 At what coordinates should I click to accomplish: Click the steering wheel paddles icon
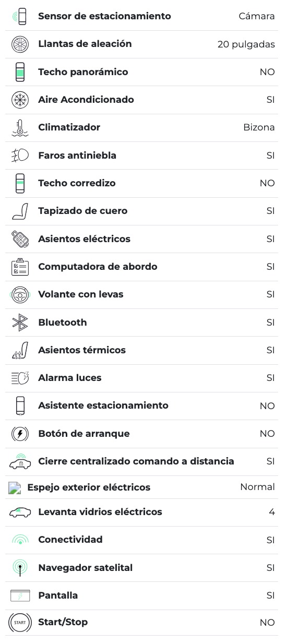(20, 294)
